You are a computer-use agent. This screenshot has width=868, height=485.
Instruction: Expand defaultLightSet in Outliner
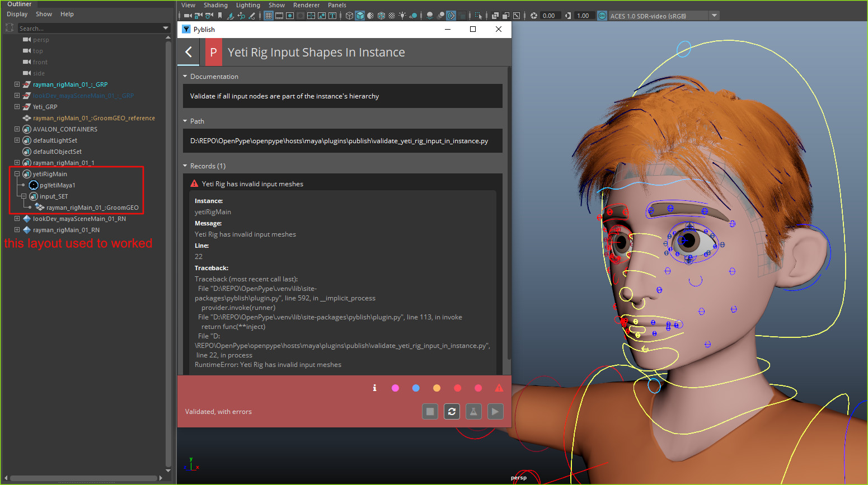point(17,140)
